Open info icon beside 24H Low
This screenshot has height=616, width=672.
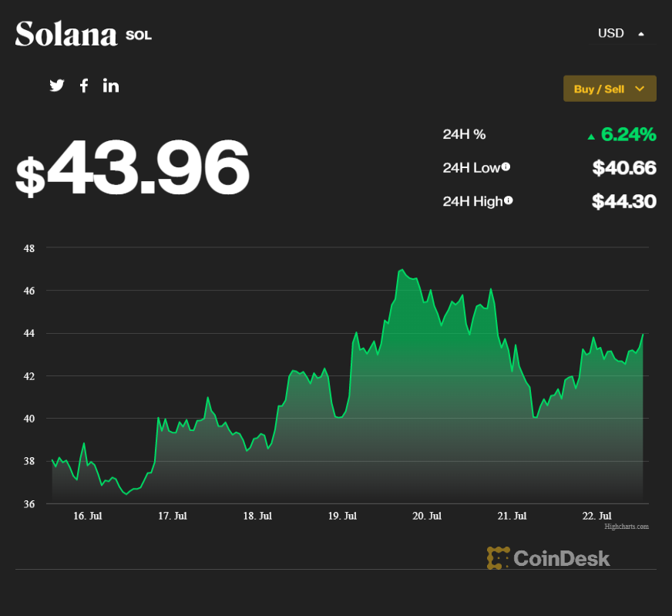tap(506, 167)
